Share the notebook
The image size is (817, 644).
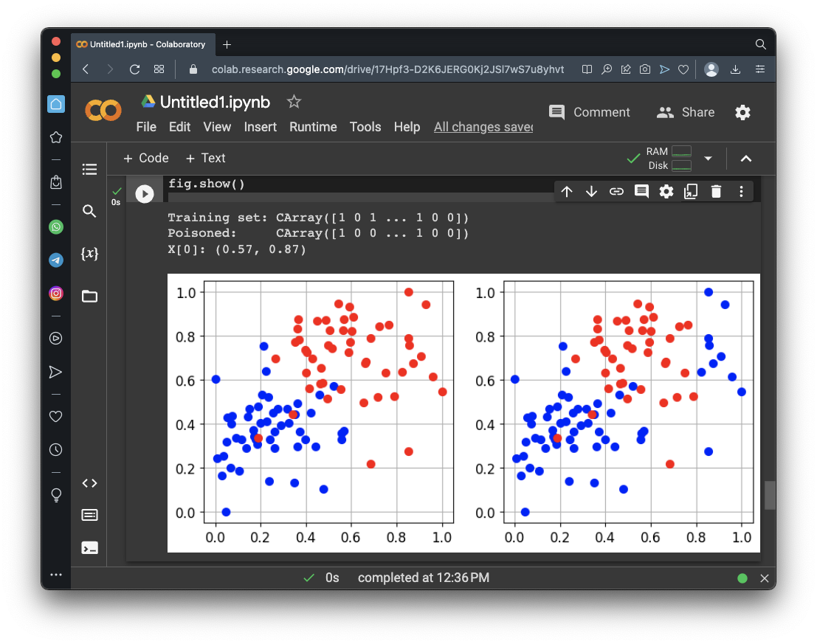point(685,112)
